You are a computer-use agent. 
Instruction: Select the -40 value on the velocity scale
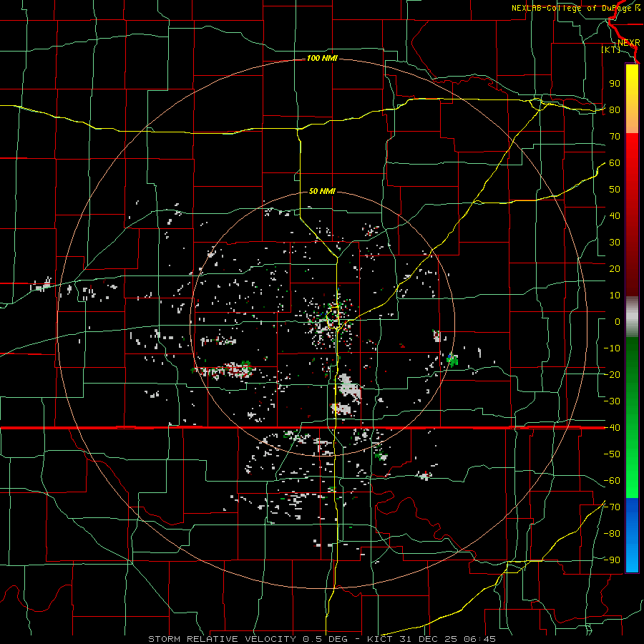coord(612,428)
